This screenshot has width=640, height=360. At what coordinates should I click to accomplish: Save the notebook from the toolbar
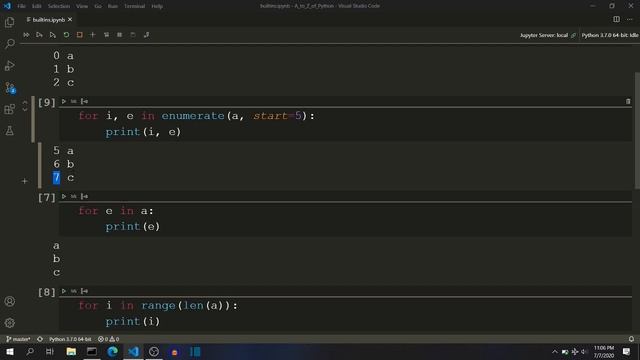(x=133, y=35)
